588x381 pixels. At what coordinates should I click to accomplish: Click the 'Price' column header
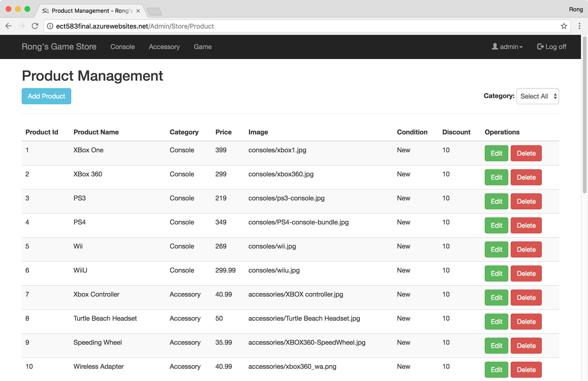223,132
